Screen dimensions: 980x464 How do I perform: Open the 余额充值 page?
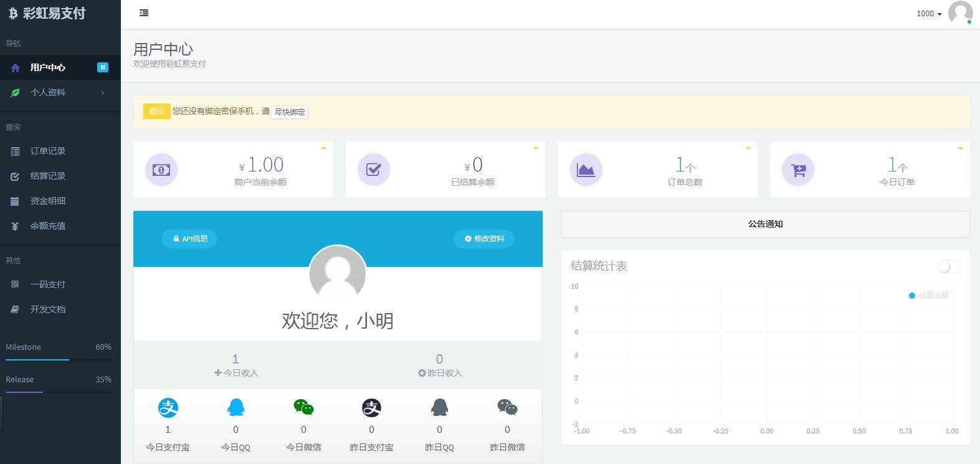60,226
